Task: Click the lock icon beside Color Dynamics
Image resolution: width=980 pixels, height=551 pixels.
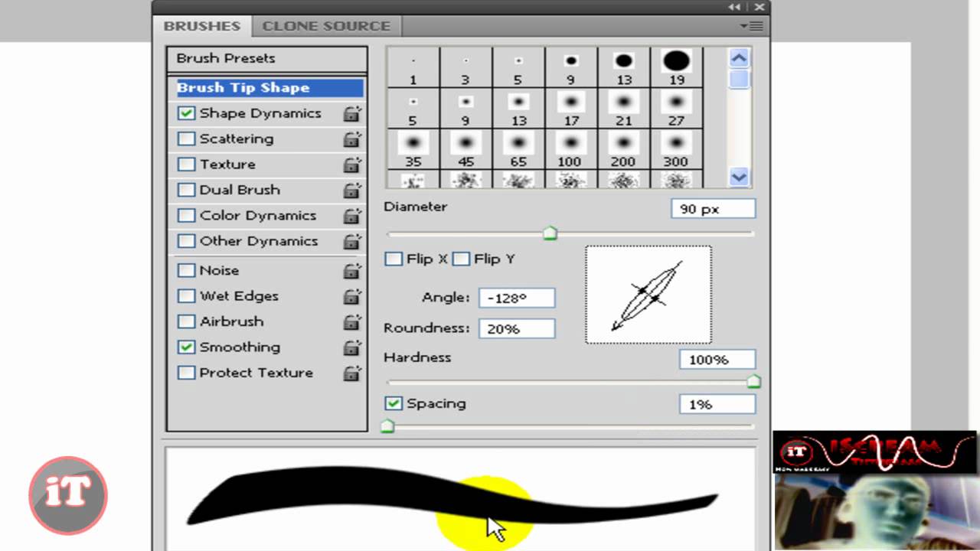Action: (351, 216)
